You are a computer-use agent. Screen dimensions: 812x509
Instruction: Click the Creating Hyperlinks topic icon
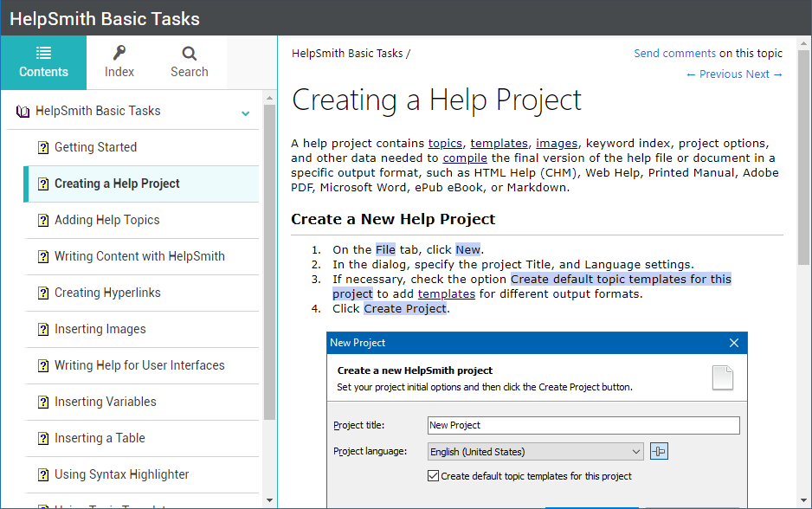tap(43, 293)
